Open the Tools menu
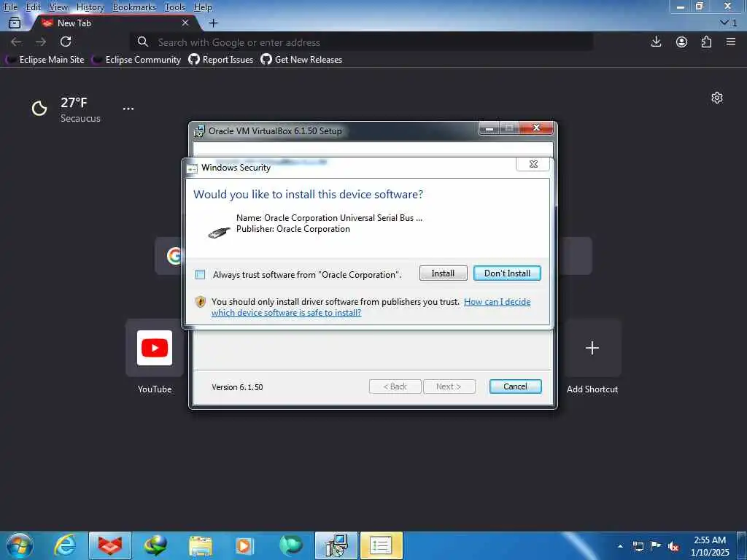747x560 pixels. [174, 7]
